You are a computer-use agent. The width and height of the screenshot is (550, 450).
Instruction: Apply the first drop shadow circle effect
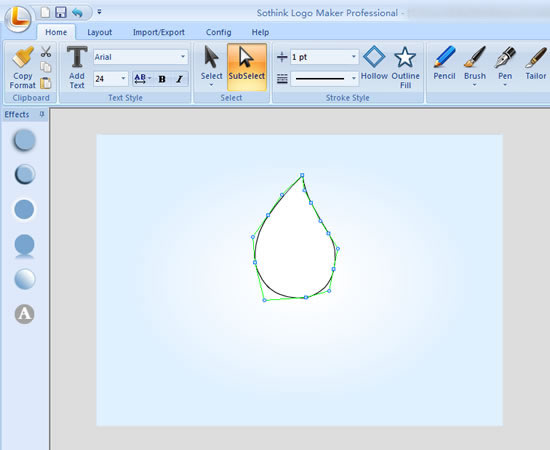tap(25, 140)
